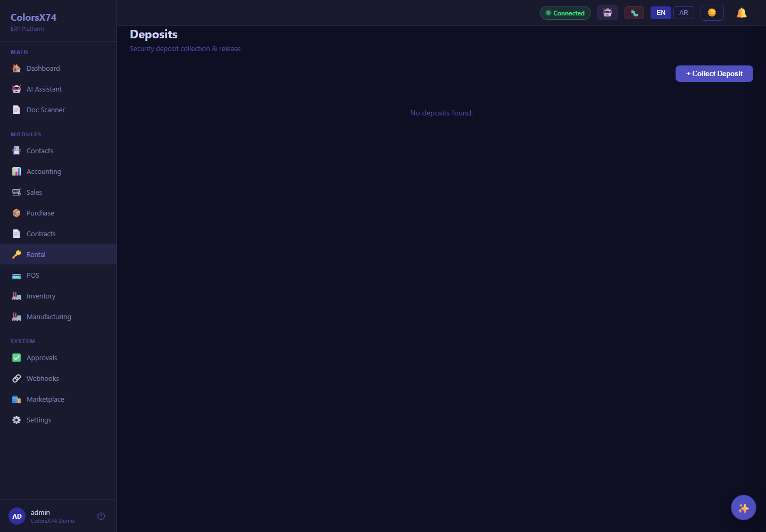Click the AD user avatar
The width and height of the screenshot is (766, 532).
pyautogui.click(x=17, y=516)
